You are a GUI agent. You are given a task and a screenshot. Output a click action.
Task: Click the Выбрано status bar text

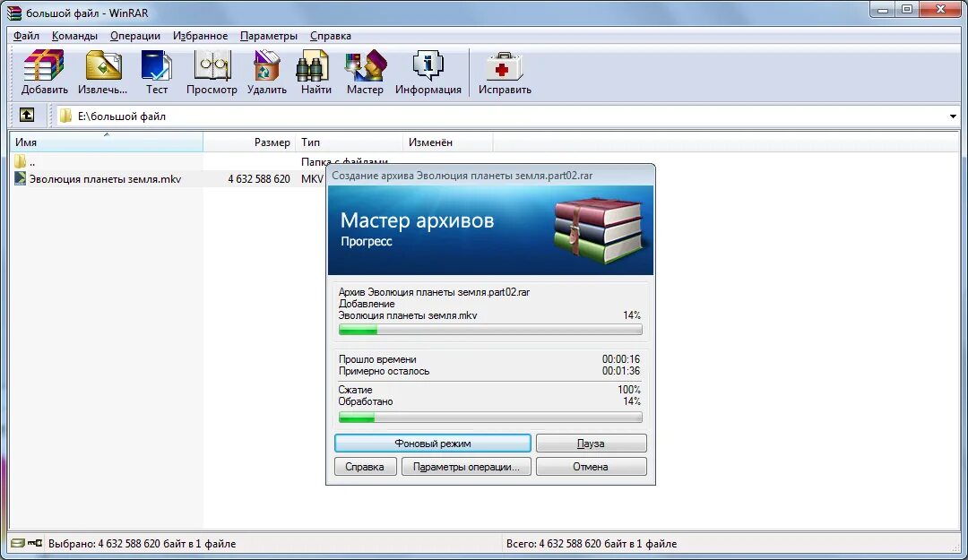(142, 544)
